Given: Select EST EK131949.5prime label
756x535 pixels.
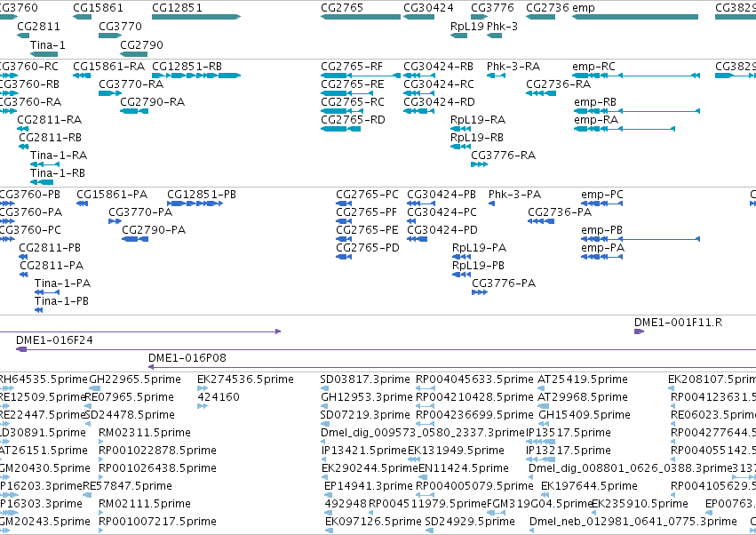Looking at the screenshot, I should tap(456, 451).
